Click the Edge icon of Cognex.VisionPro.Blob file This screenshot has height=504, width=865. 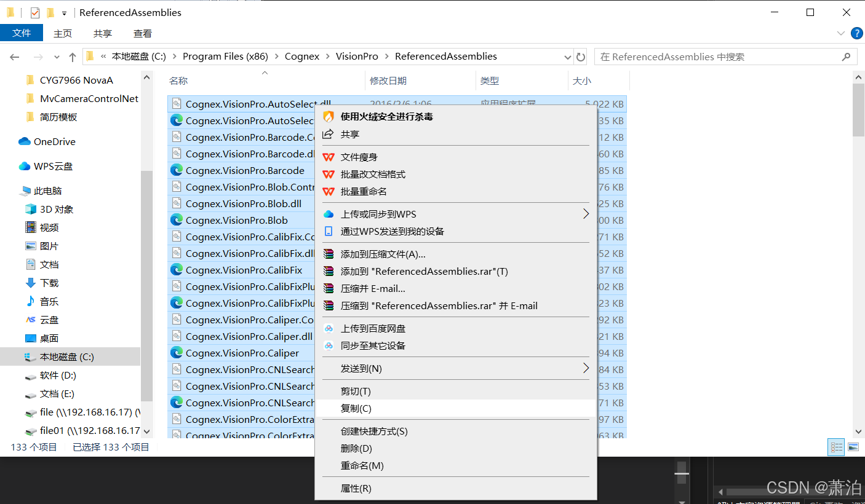pos(177,220)
